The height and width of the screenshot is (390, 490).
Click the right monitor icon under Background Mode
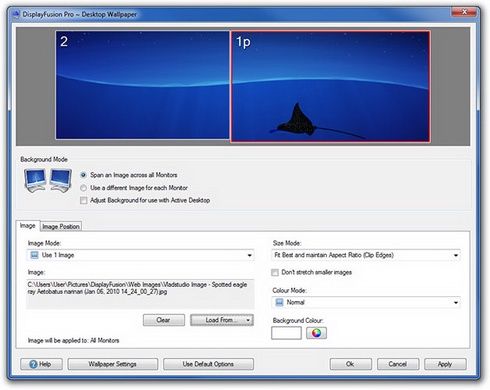61,180
